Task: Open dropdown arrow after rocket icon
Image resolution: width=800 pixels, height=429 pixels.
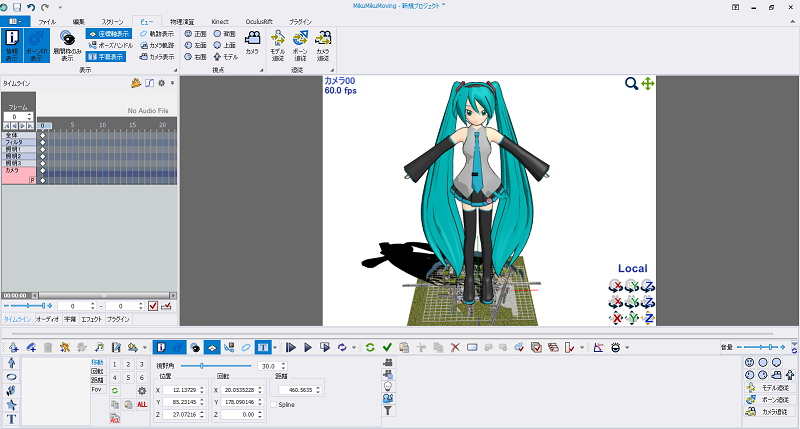Action: 145,348
